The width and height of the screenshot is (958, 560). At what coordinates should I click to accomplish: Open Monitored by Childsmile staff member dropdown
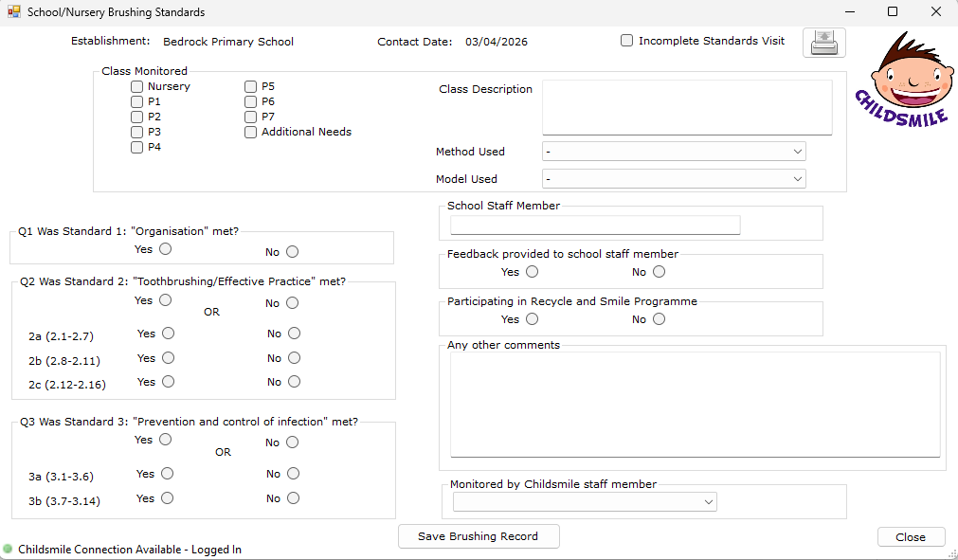pyautogui.click(x=585, y=502)
